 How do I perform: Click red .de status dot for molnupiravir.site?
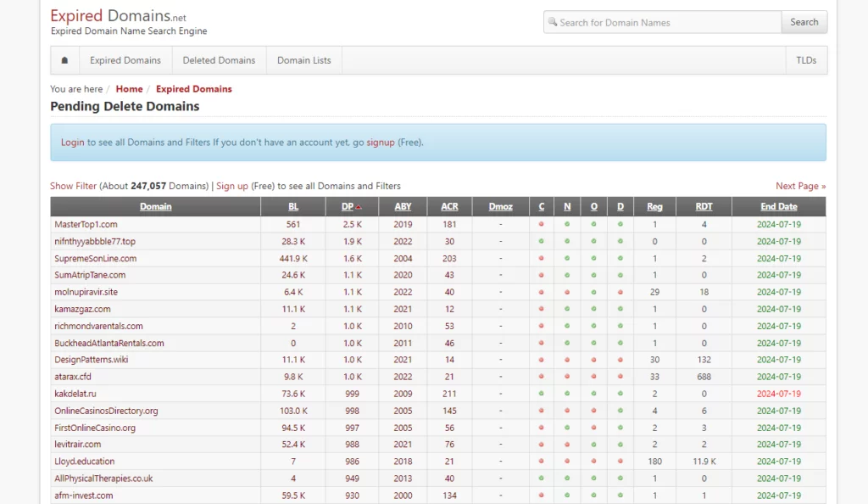coord(620,292)
